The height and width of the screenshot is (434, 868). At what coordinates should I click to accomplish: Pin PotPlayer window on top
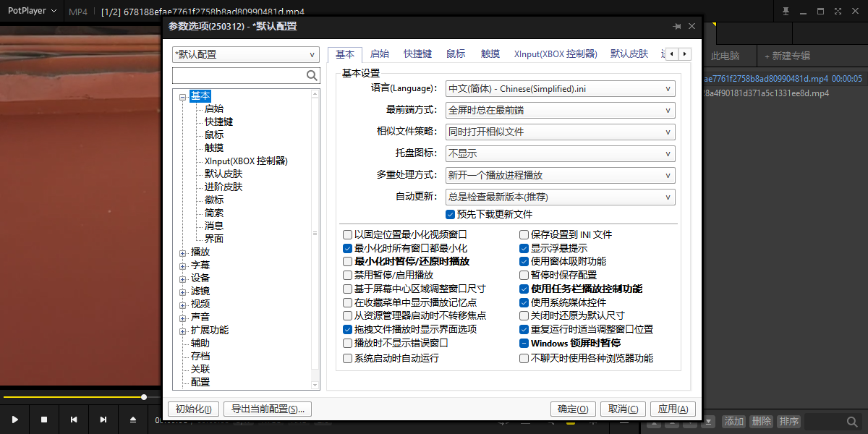point(786,12)
